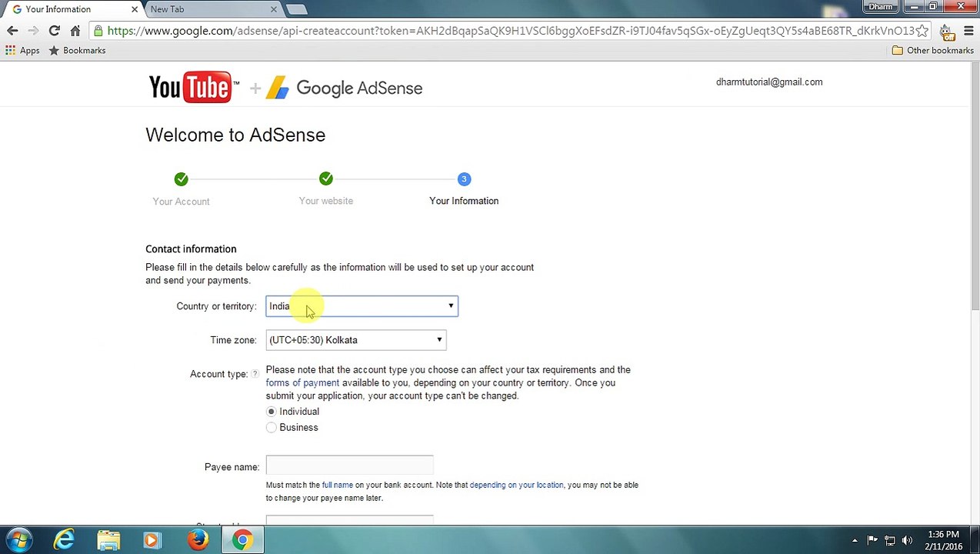Go back using the browser back arrow
Image resolution: width=980 pixels, height=554 pixels.
[x=12, y=31]
